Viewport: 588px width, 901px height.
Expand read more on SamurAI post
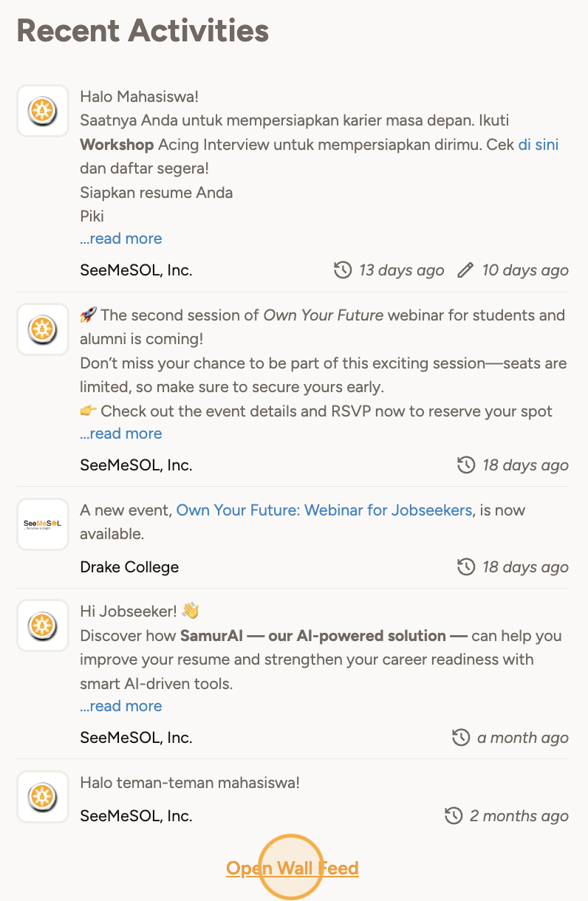pos(121,706)
